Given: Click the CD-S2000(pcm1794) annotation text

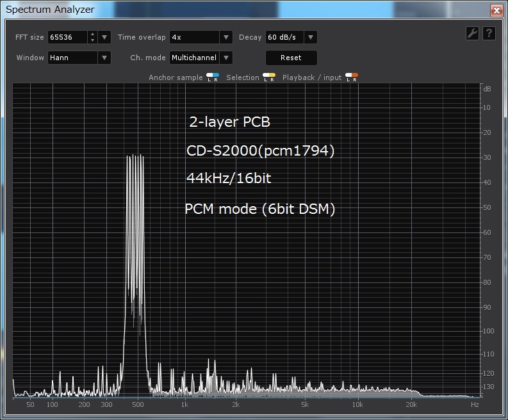Looking at the screenshot, I should point(260,150).
